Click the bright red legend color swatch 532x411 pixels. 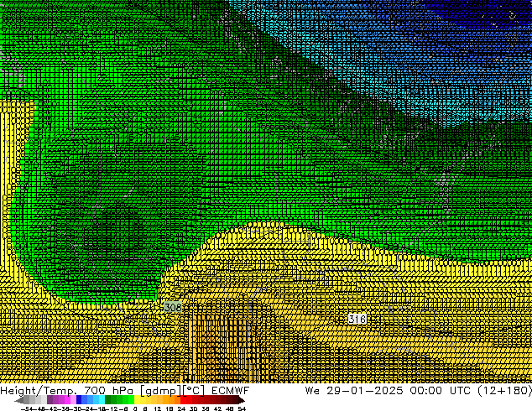[x=183, y=399]
